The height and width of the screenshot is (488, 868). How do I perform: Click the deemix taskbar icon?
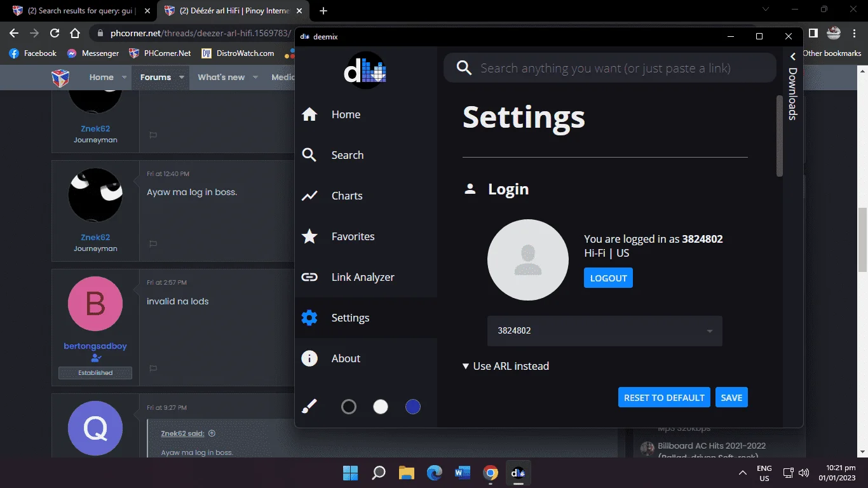pos(518,473)
